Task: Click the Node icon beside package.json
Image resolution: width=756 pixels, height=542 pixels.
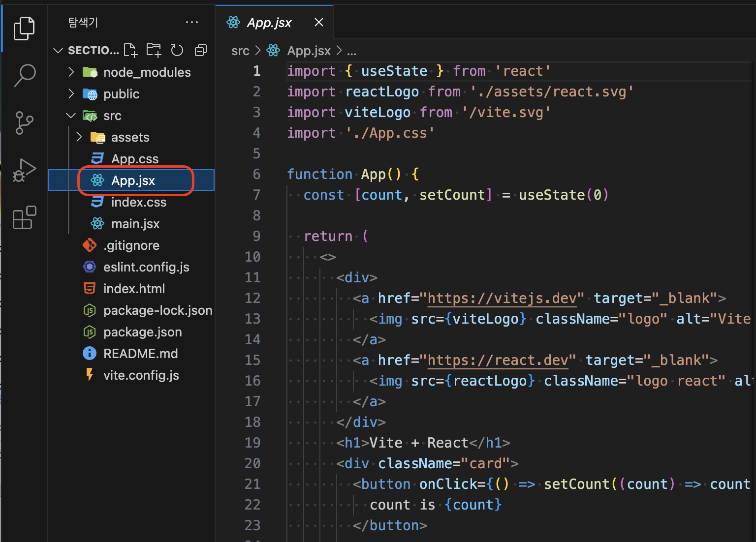Action: tap(90, 332)
